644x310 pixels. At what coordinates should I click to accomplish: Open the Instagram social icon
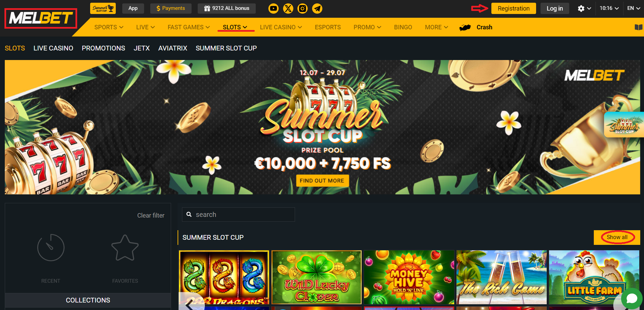coord(303,9)
